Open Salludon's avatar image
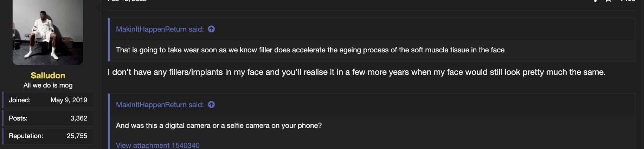Viewport: 644px width, 149px height. (x=48, y=32)
